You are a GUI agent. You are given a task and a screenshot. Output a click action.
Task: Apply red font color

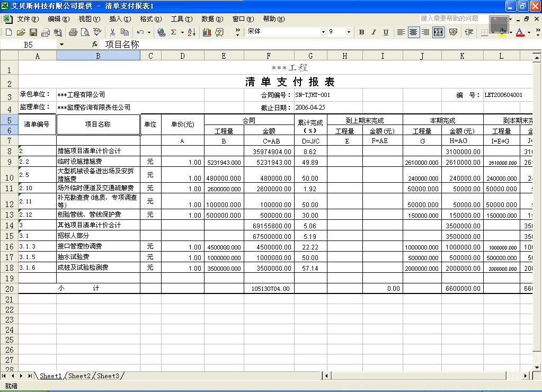(x=520, y=32)
